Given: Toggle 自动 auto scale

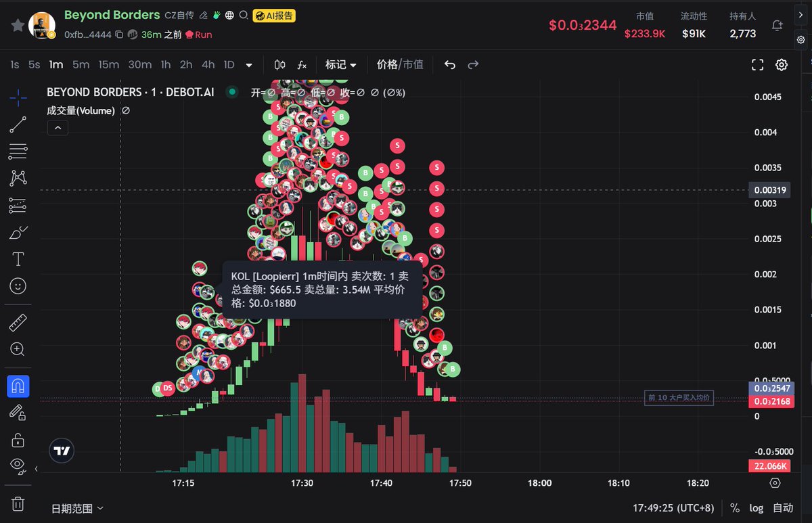Looking at the screenshot, I should click(x=783, y=508).
